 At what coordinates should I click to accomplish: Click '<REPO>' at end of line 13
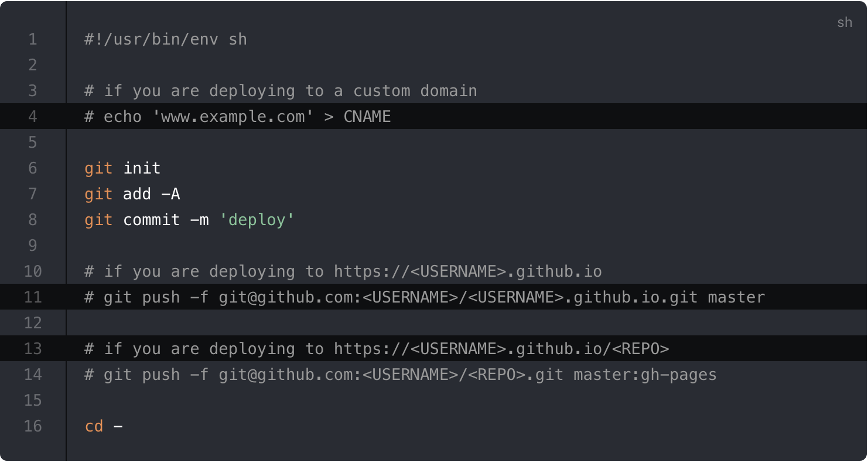pyautogui.click(x=640, y=349)
